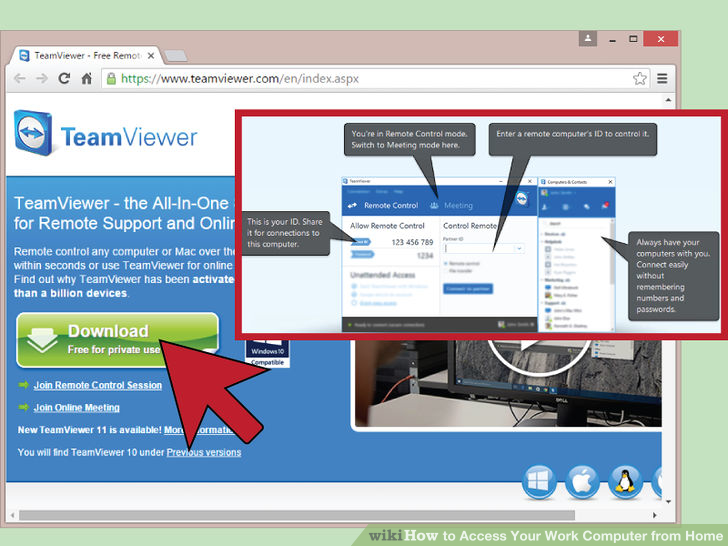This screenshot has height=546, width=728.
Task: Click the user profile icon in title bar
Action: point(587,39)
